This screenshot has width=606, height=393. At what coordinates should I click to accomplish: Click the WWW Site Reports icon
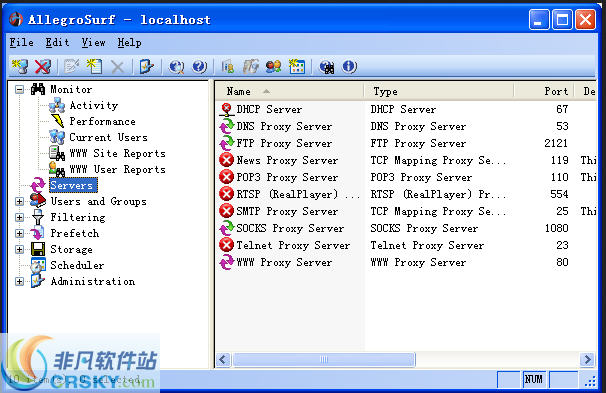click(x=57, y=153)
